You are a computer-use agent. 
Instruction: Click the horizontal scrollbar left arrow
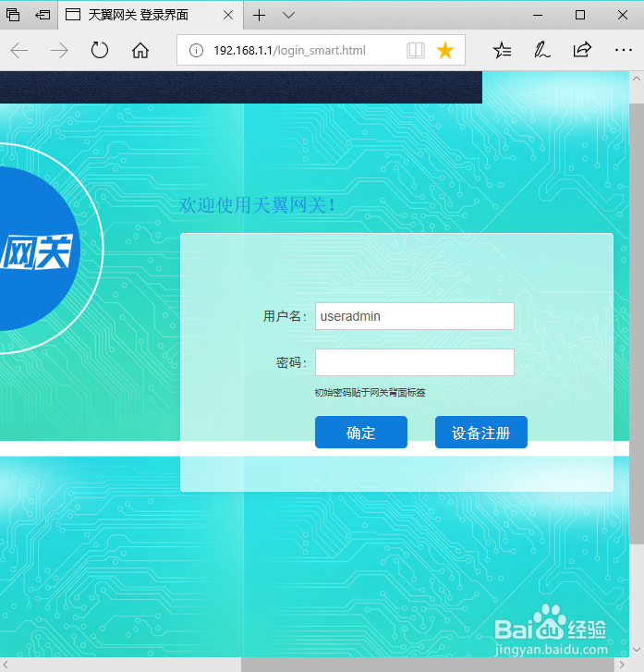(6, 665)
